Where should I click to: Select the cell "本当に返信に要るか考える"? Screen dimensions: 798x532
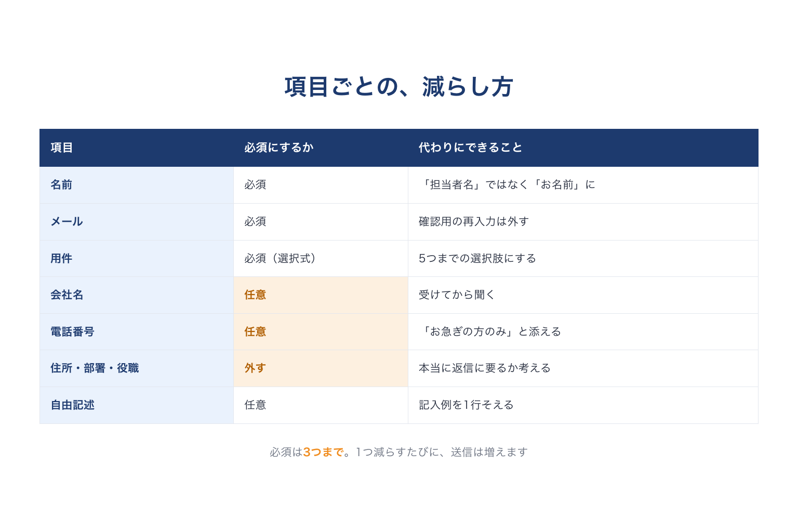tap(583, 368)
